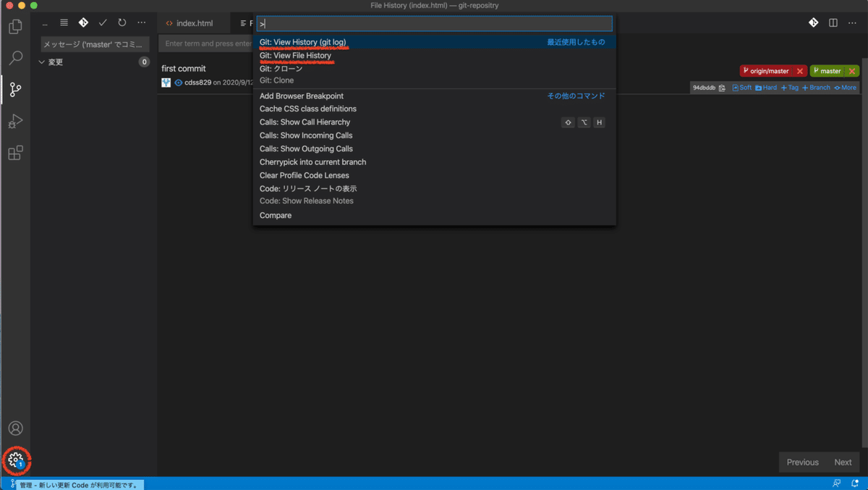The height and width of the screenshot is (490, 868).
Task: Select Calls: Show Call Hierarchy command
Action: click(x=434, y=122)
